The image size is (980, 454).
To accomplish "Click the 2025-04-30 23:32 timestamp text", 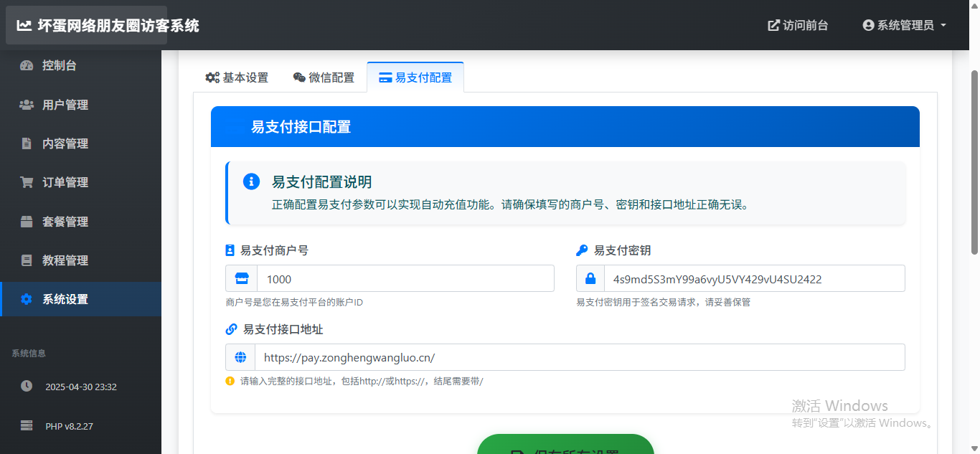I will click(81, 387).
